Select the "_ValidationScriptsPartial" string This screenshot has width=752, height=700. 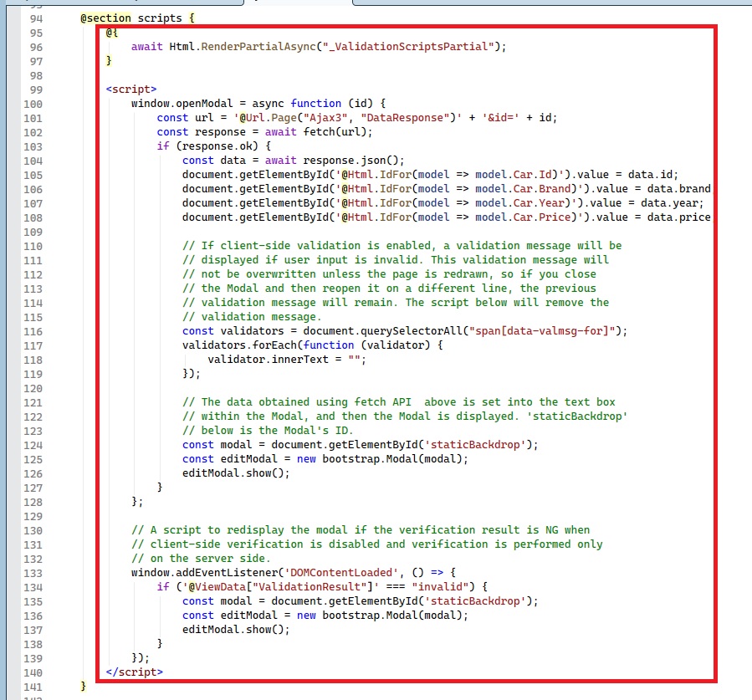[x=408, y=47]
